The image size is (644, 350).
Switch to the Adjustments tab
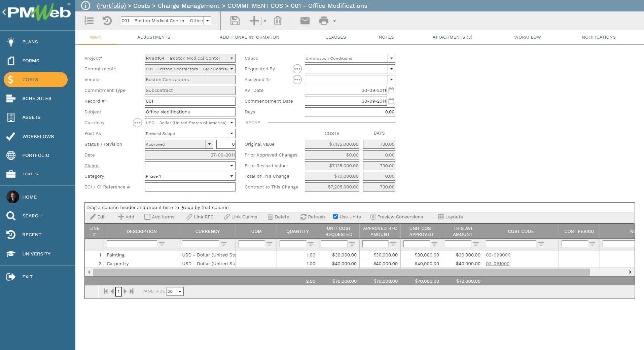coord(153,37)
